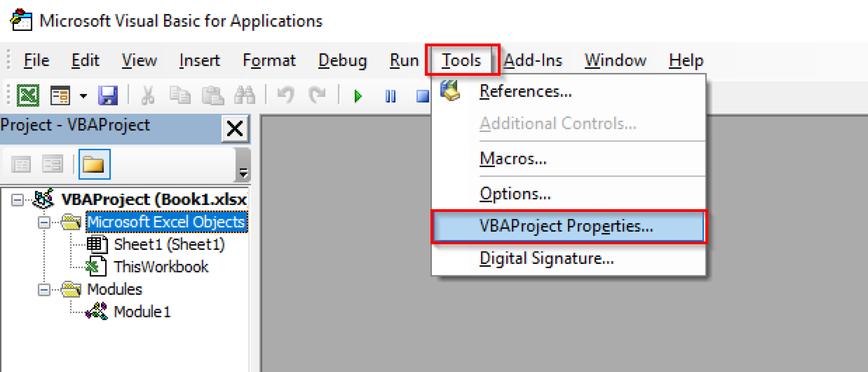Collapse the VBAProject (Book1.xlsx) tree node
The height and width of the screenshot is (372, 868).
coord(18,199)
